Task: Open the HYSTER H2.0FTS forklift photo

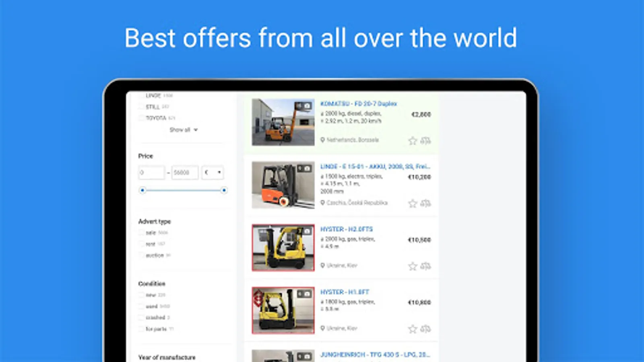Action: tap(283, 247)
